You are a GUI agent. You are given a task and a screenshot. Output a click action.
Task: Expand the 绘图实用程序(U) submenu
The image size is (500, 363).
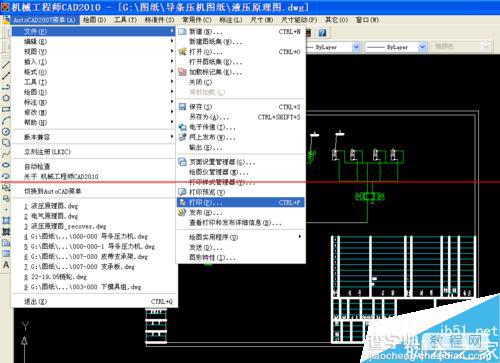pyautogui.click(x=240, y=237)
